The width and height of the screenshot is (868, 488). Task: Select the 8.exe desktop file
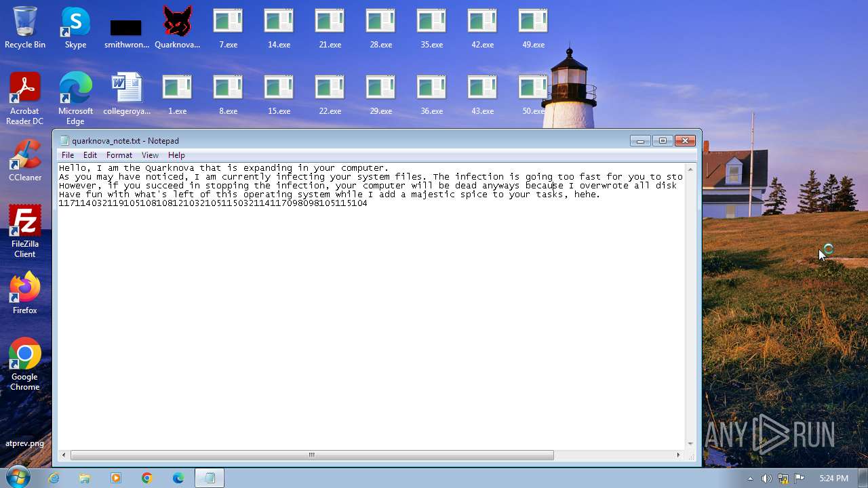point(228,94)
